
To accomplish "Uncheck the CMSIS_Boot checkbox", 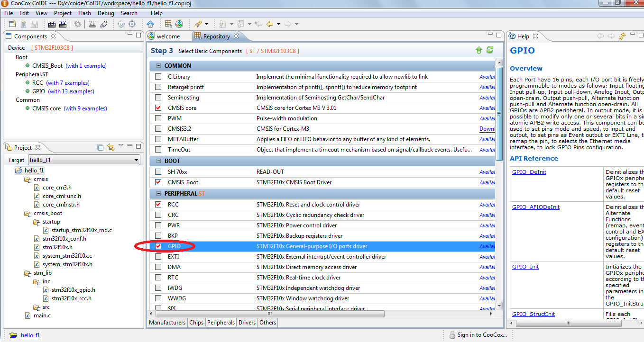I will (158, 182).
